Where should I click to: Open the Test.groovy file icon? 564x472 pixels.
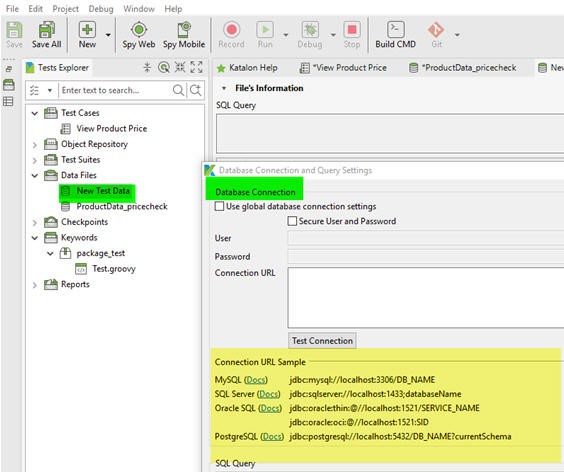(81, 269)
